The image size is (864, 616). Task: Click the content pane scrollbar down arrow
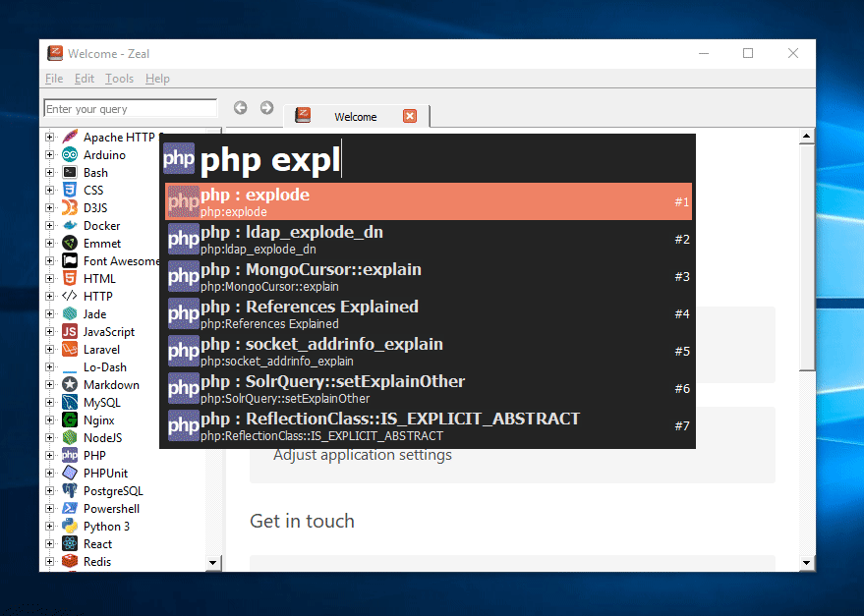coord(807,563)
